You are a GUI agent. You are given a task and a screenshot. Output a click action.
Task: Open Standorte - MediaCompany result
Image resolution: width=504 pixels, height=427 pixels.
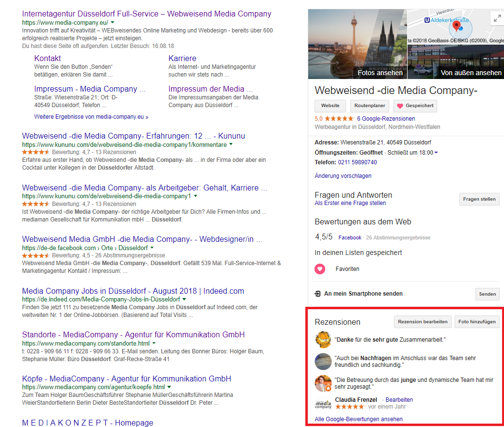point(133,335)
